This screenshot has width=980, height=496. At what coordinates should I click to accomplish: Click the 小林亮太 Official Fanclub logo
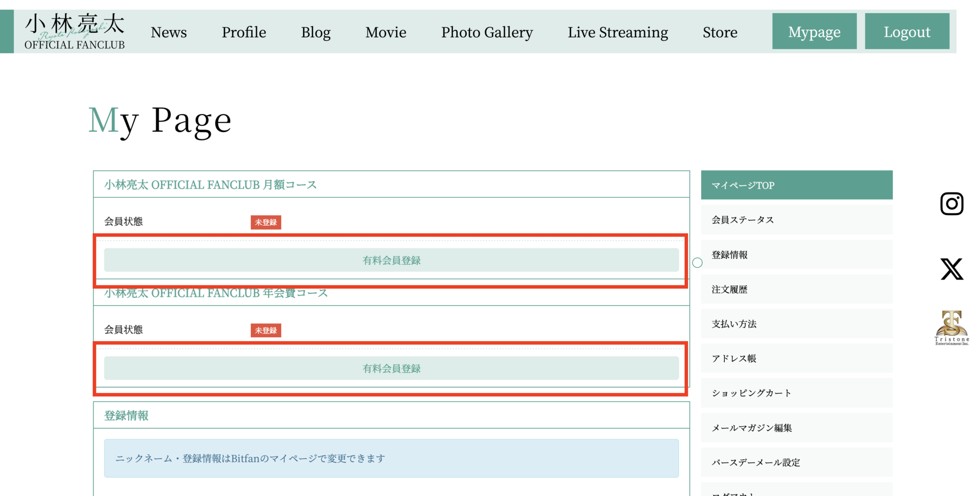(x=74, y=32)
